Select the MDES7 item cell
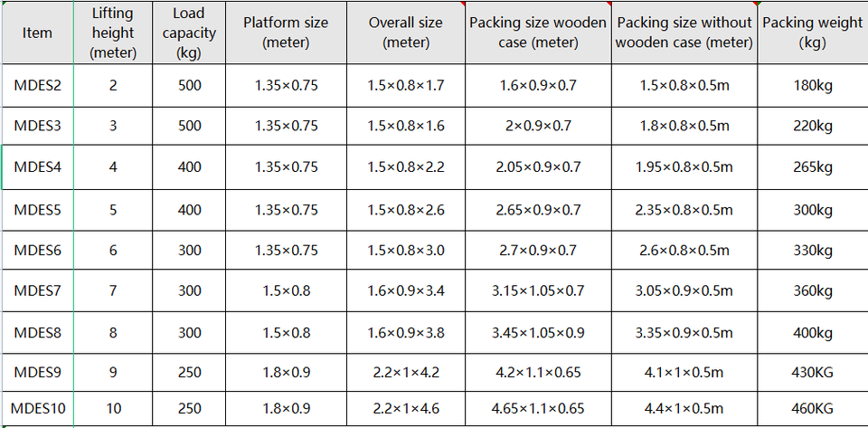868x428 pixels. pyautogui.click(x=38, y=291)
